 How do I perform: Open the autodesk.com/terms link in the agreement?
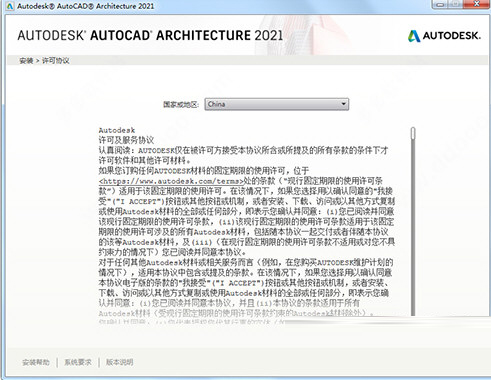pos(171,181)
